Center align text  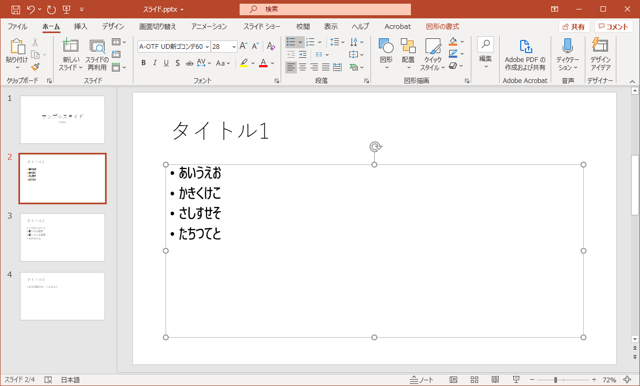tap(302, 67)
